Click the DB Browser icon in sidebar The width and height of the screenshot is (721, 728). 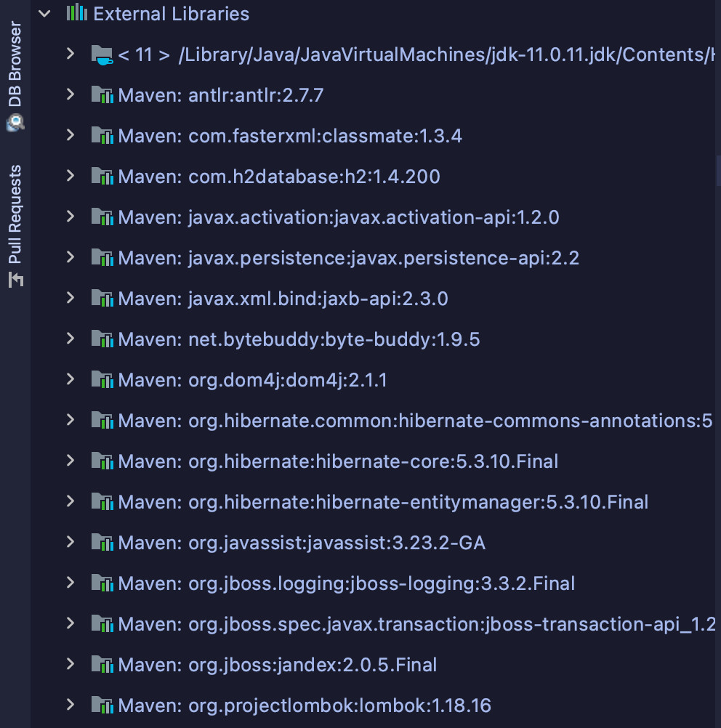(x=15, y=123)
